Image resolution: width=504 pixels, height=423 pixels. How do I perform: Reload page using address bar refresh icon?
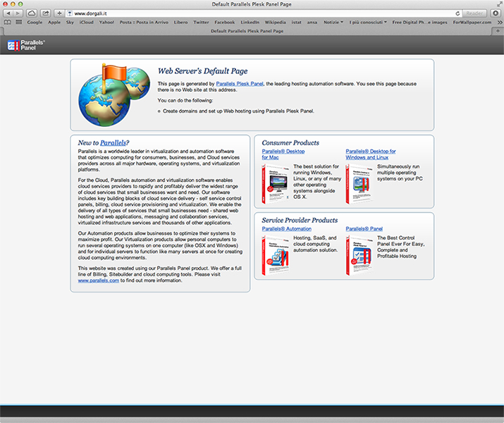(458, 13)
